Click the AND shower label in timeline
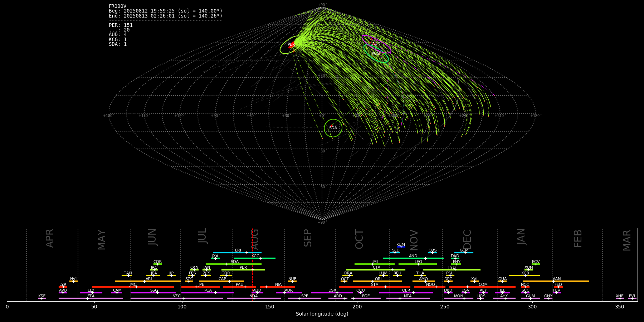 (x=413, y=256)
